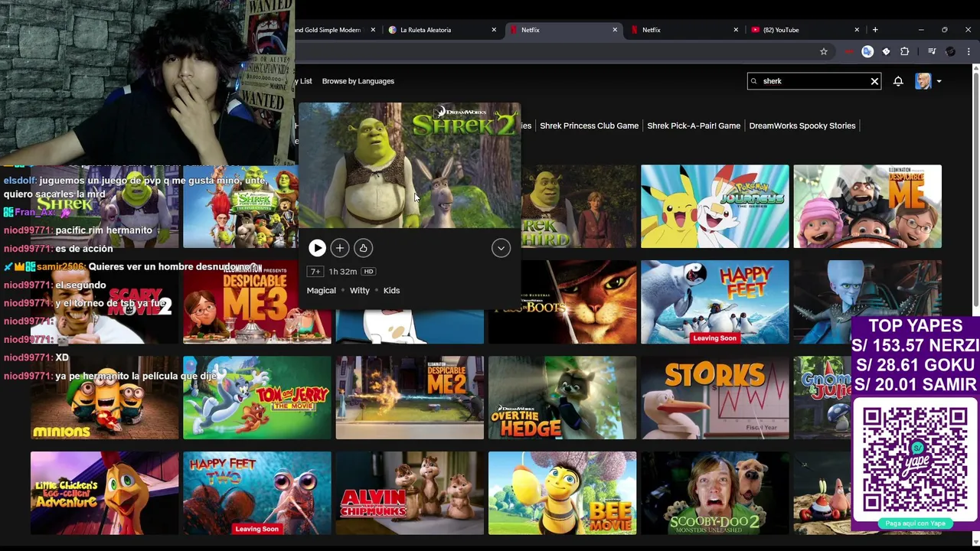Image resolution: width=980 pixels, height=551 pixels.
Task: Expand more info on Shrek 2 card
Action: pos(501,248)
